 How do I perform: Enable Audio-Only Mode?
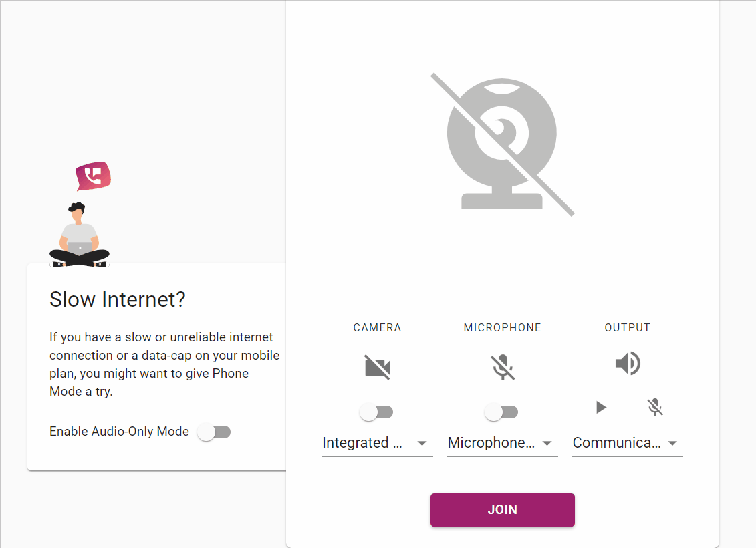(x=214, y=432)
